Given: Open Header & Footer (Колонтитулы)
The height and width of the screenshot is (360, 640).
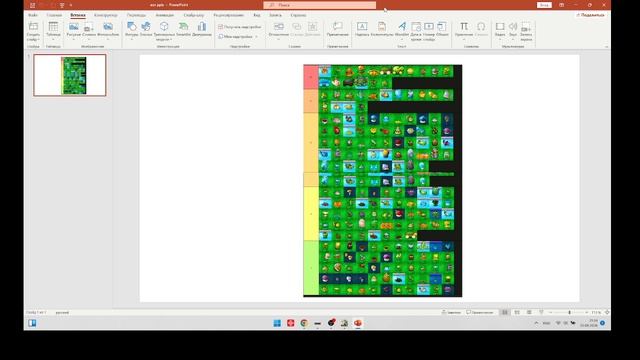Looking at the screenshot, I should coord(382,29).
